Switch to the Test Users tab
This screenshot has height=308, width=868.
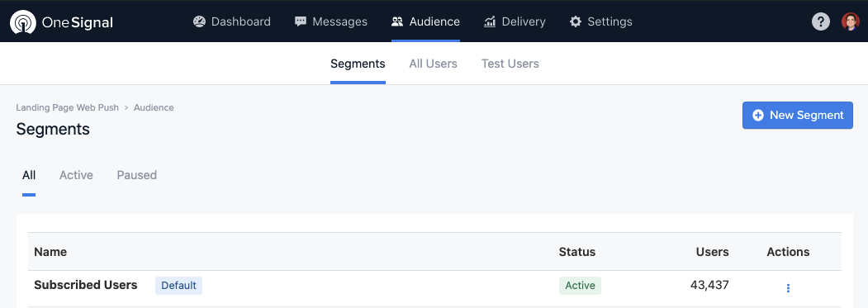click(510, 64)
